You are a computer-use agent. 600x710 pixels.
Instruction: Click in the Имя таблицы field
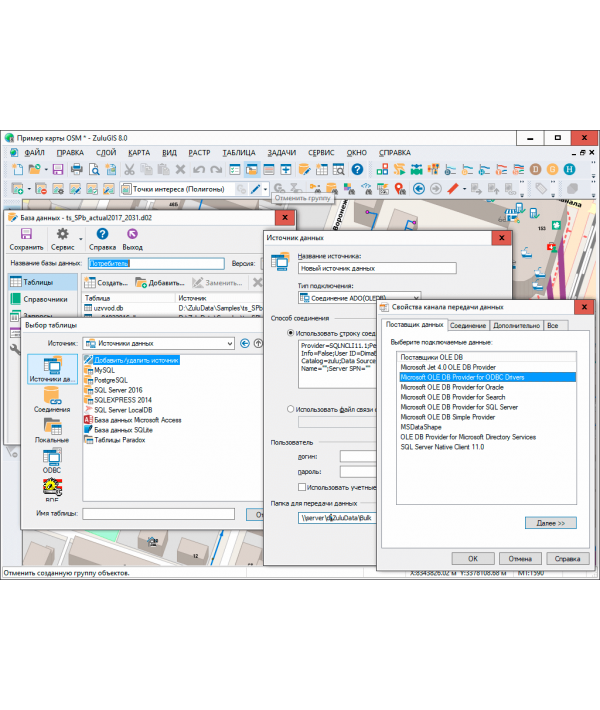(x=158, y=513)
